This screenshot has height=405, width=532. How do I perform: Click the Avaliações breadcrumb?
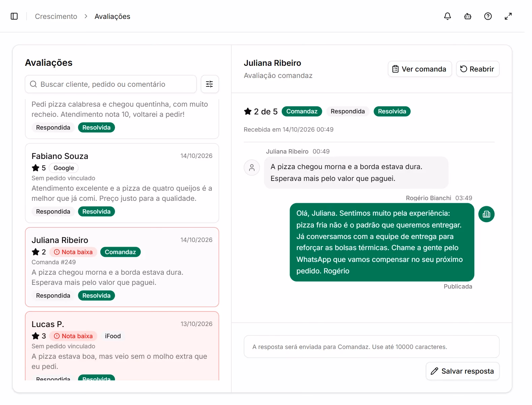click(x=112, y=16)
